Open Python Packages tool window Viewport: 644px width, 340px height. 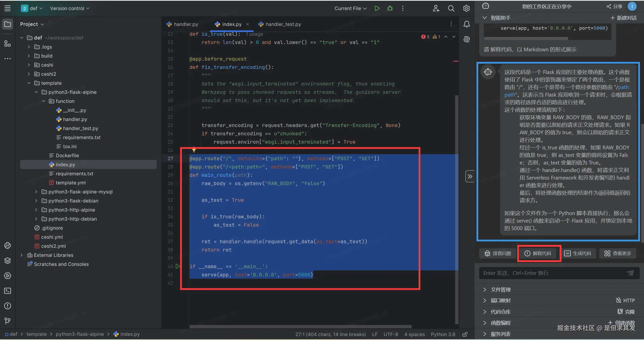[x=8, y=261]
